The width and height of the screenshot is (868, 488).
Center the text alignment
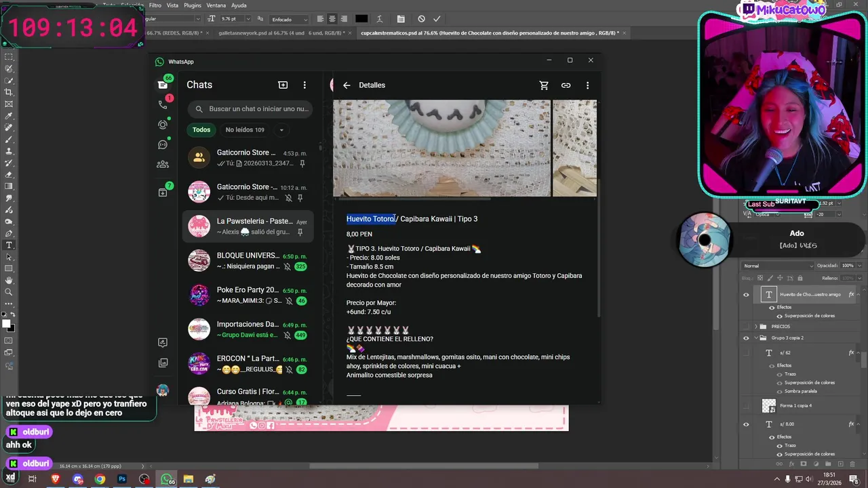click(332, 19)
